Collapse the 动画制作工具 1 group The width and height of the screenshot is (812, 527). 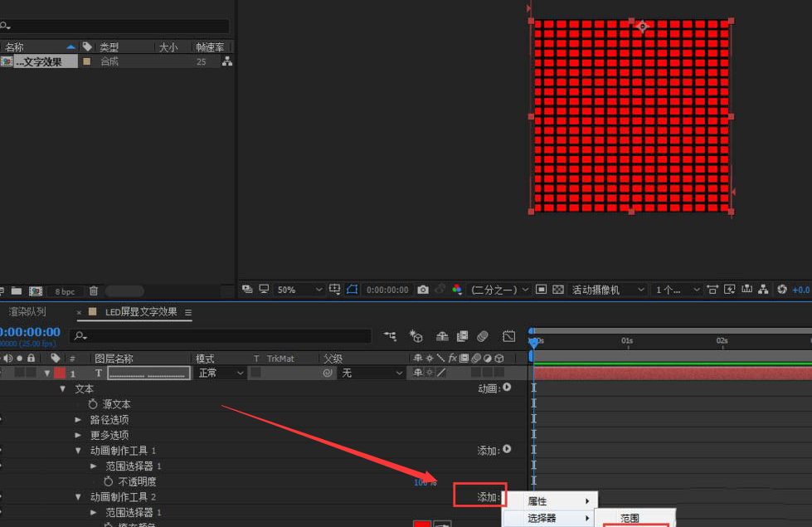point(78,451)
